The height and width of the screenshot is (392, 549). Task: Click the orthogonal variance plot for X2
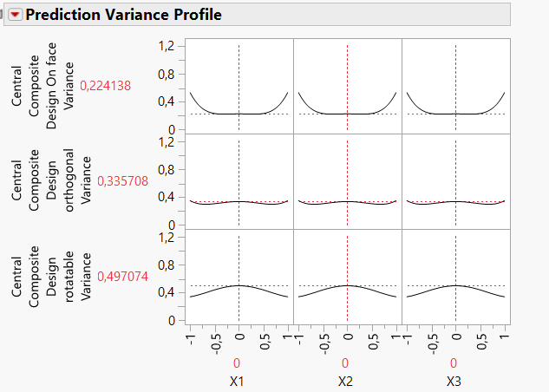point(348,181)
